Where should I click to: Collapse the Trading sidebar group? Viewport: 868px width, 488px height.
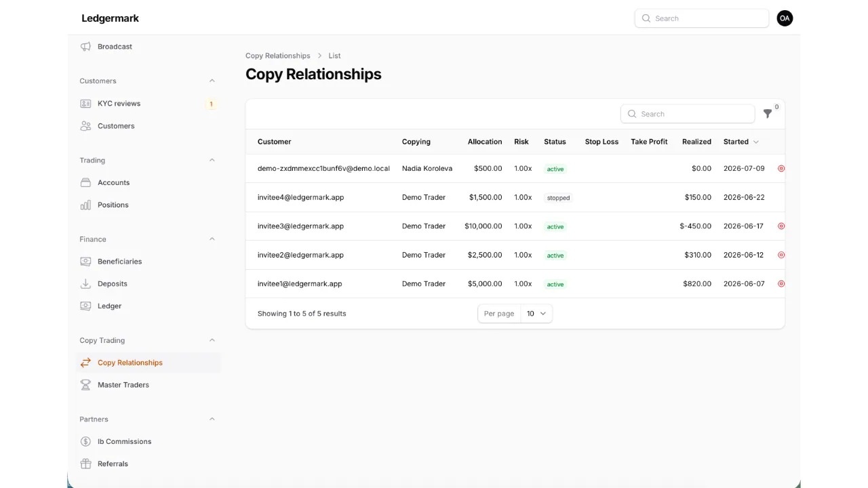[x=212, y=160]
